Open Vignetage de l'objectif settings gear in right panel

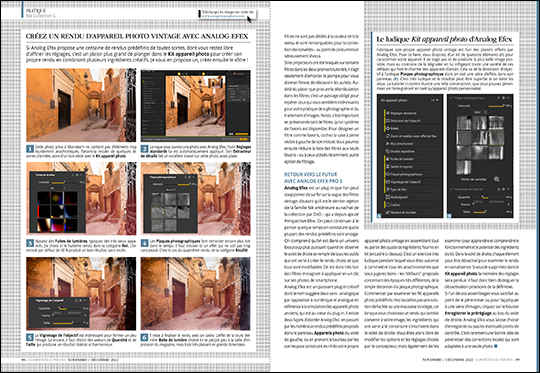pos(503,189)
